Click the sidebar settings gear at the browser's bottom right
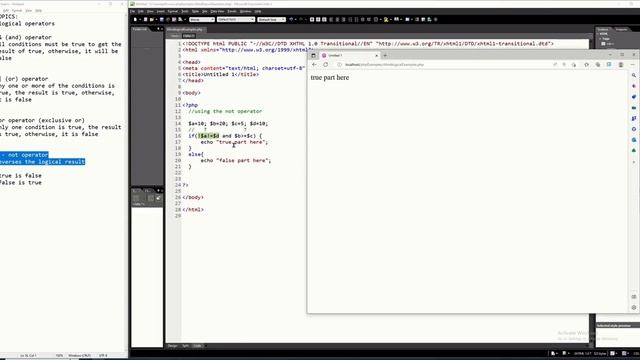640x360 pixels. point(634,307)
